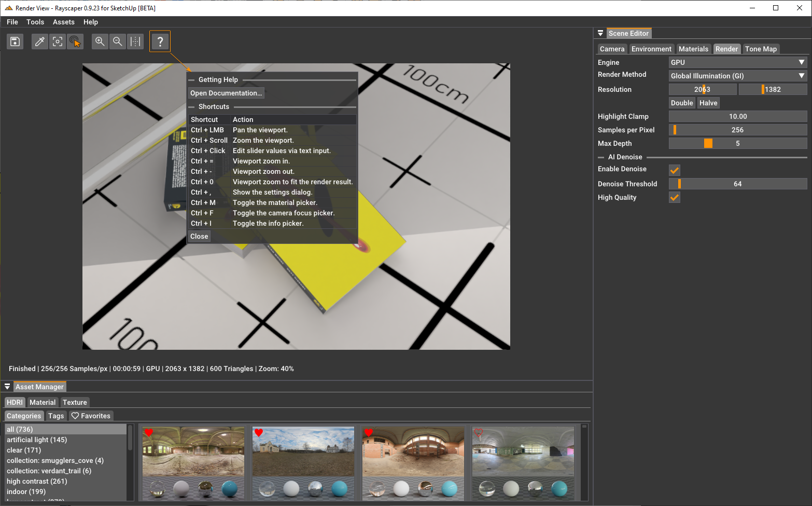The image size is (812, 506).
Task: Select category 'clear (171)'
Action: click(x=65, y=450)
